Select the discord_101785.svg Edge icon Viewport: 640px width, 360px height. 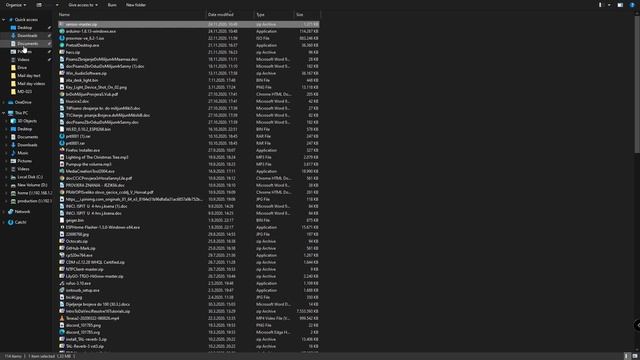(62, 332)
